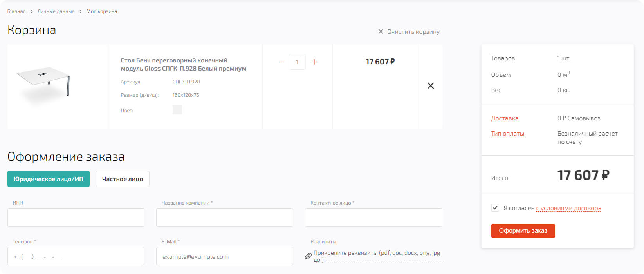Open the Доставка options

pyautogui.click(x=505, y=118)
